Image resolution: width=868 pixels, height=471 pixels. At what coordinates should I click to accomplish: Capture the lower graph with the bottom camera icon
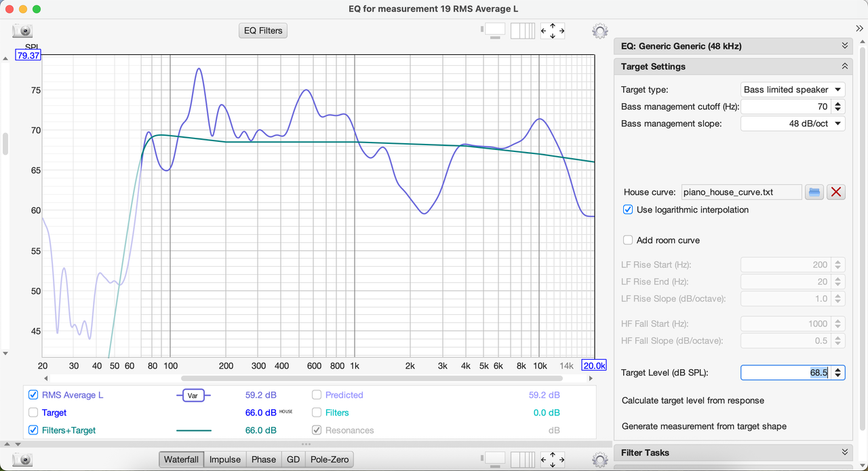[x=22, y=459]
